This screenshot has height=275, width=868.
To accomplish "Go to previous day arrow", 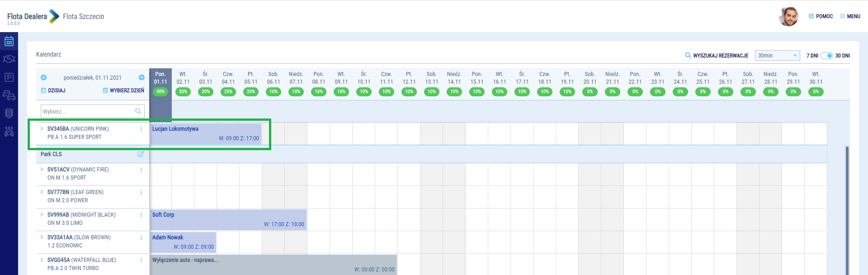I will [x=44, y=77].
